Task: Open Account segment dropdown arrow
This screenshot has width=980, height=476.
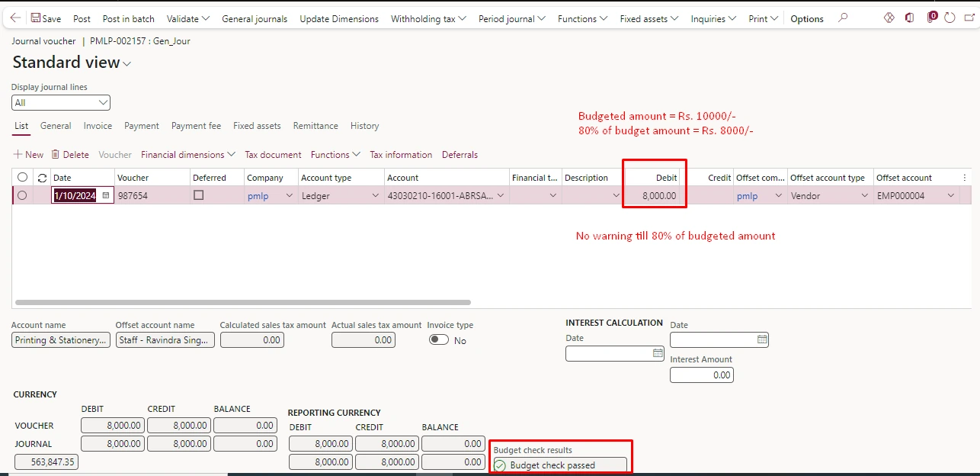Action: coord(500,196)
